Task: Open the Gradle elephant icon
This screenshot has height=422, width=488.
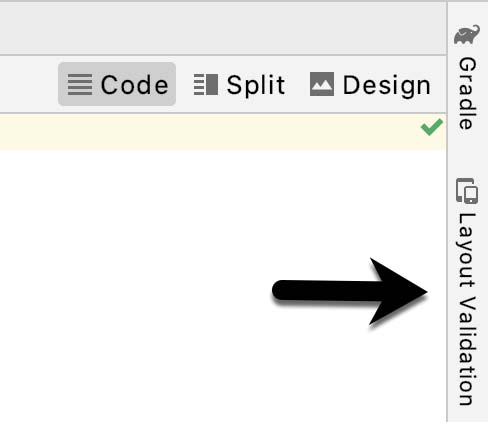Action: pyautogui.click(x=467, y=34)
